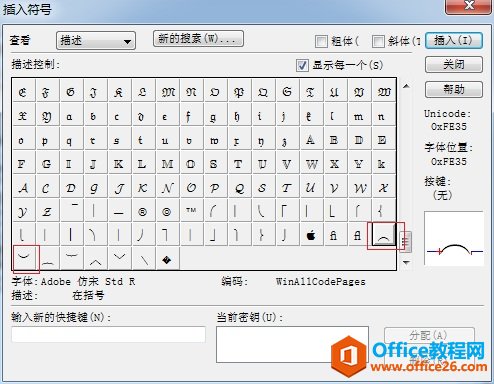The width and height of the screenshot is (494, 384).
Task: Click the 关闭 close button
Action: [454, 64]
